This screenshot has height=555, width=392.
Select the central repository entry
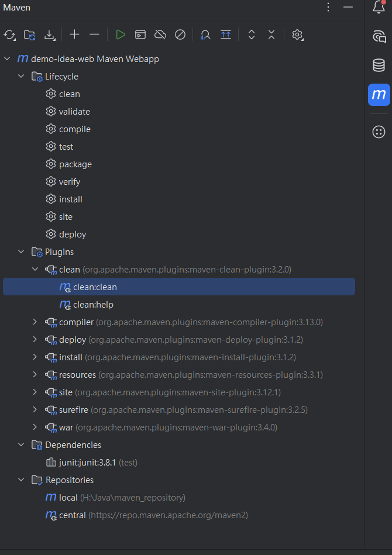coord(147,515)
